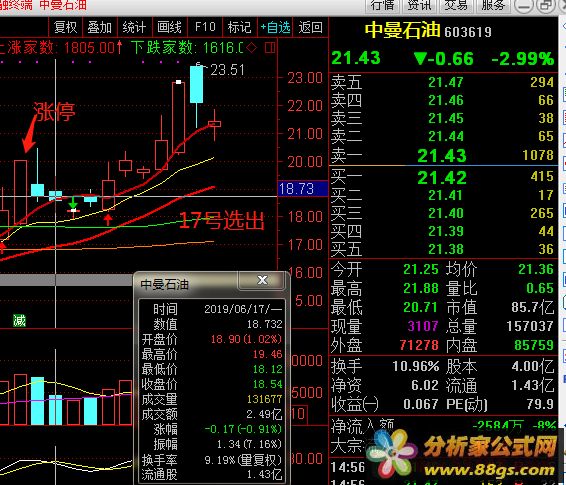Click the 上涨家数 1805.00 indicator text

tap(60, 48)
